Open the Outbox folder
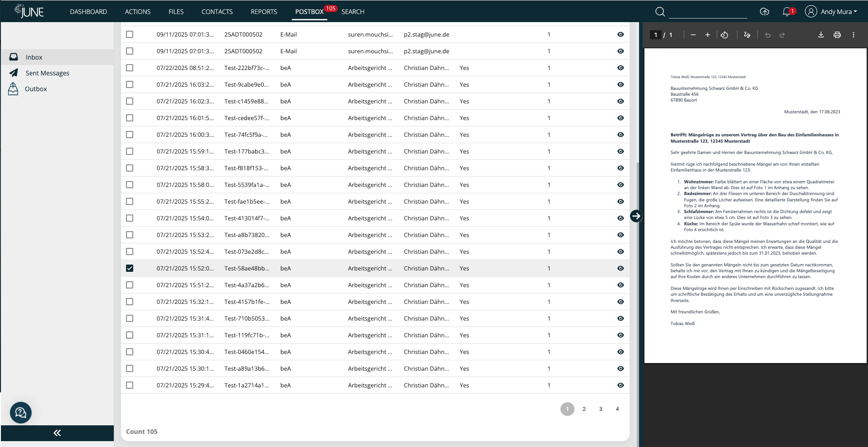 (x=36, y=88)
